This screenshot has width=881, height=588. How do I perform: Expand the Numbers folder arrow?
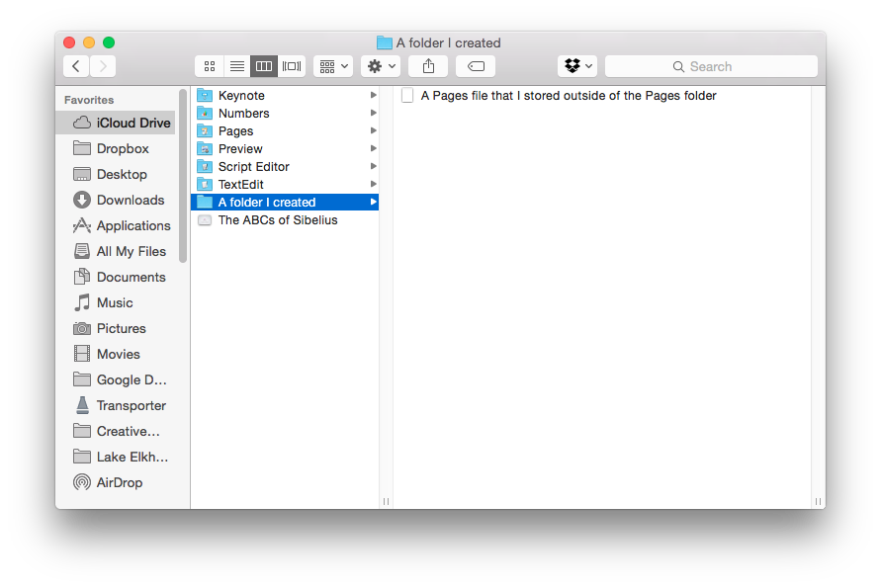373,113
